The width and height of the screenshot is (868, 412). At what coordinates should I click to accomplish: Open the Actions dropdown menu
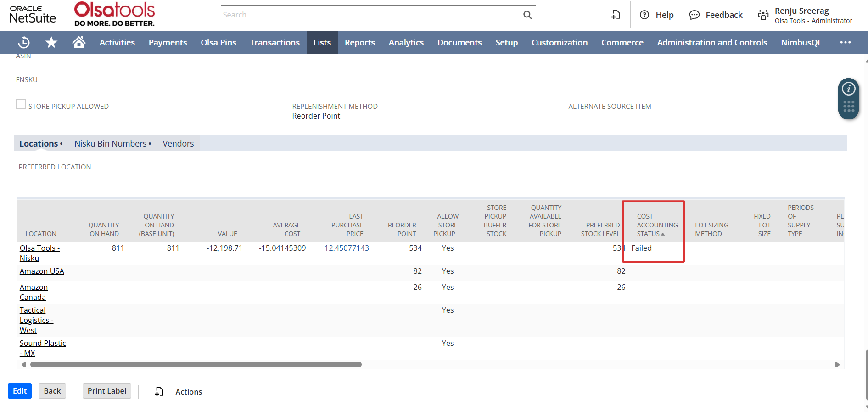pyautogui.click(x=188, y=392)
